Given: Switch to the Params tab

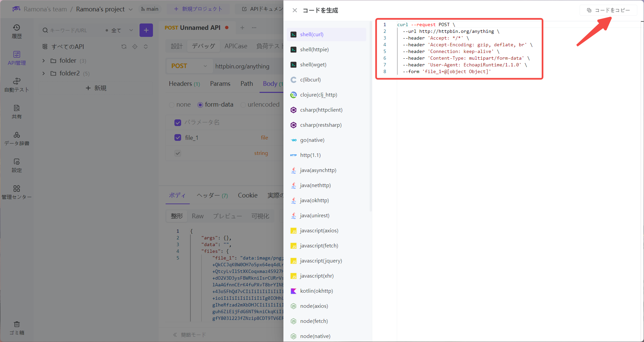Looking at the screenshot, I should [220, 84].
